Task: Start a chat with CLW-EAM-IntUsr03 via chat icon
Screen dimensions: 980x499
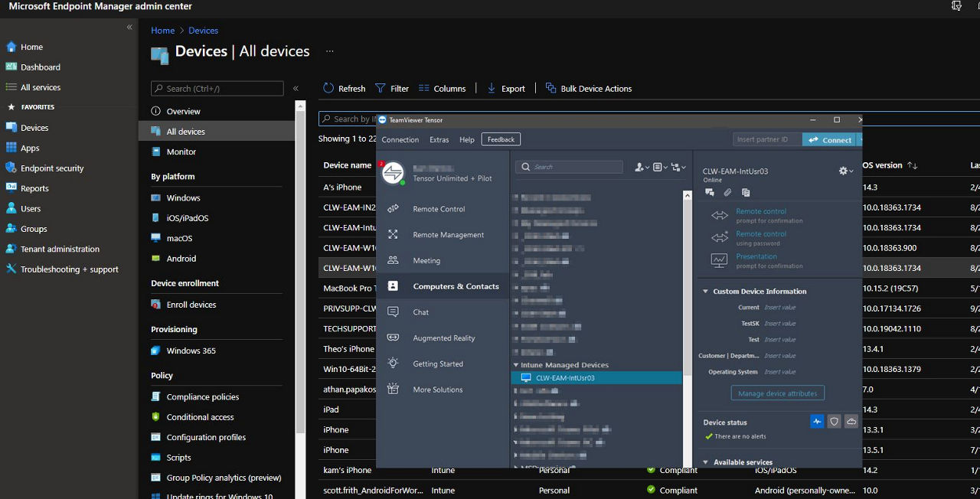Action: [x=709, y=192]
